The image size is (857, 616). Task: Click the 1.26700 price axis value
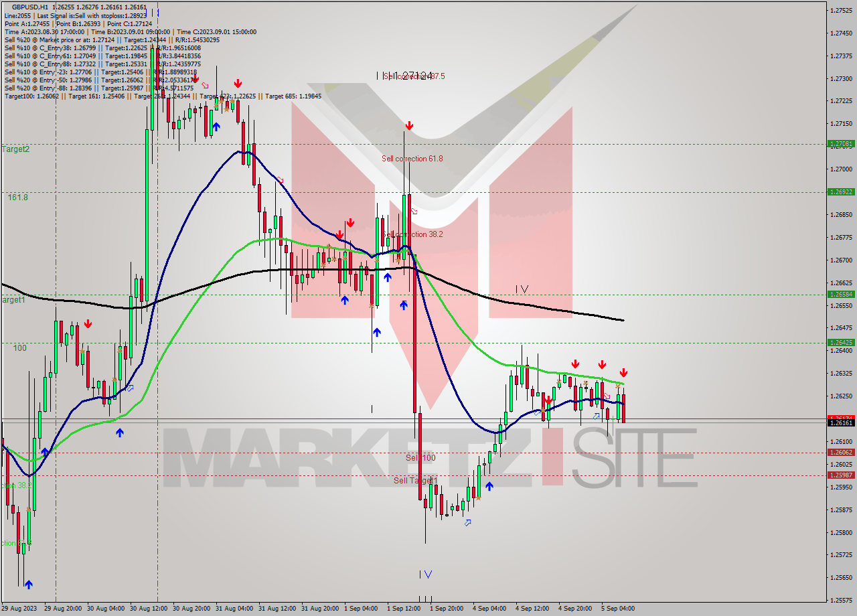(x=841, y=260)
